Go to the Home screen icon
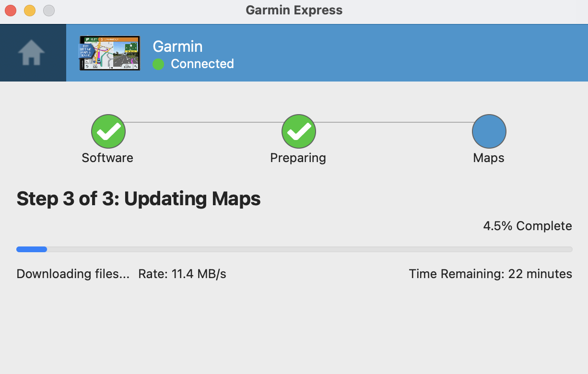 pyautogui.click(x=32, y=53)
